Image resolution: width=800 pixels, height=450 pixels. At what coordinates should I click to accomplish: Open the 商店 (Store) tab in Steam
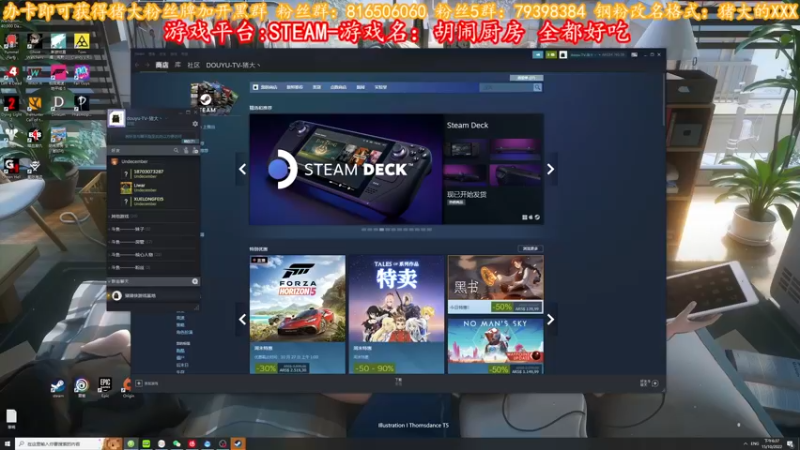pyautogui.click(x=162, y=65)
